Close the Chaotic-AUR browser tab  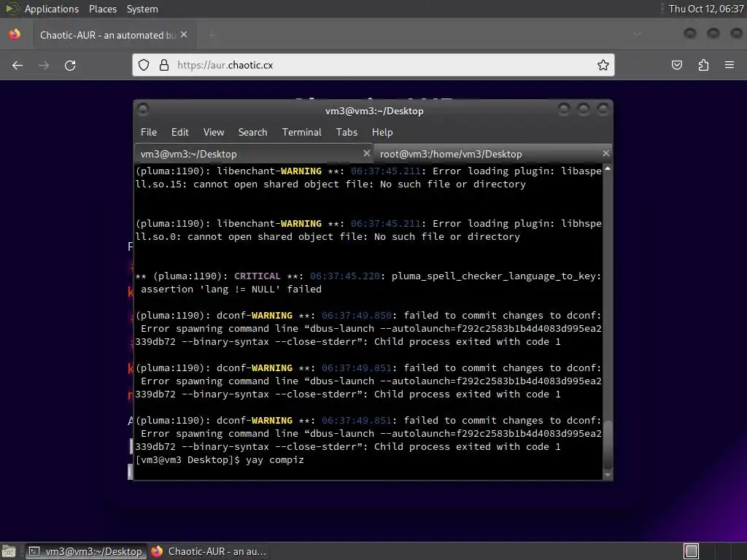(184, 35)
